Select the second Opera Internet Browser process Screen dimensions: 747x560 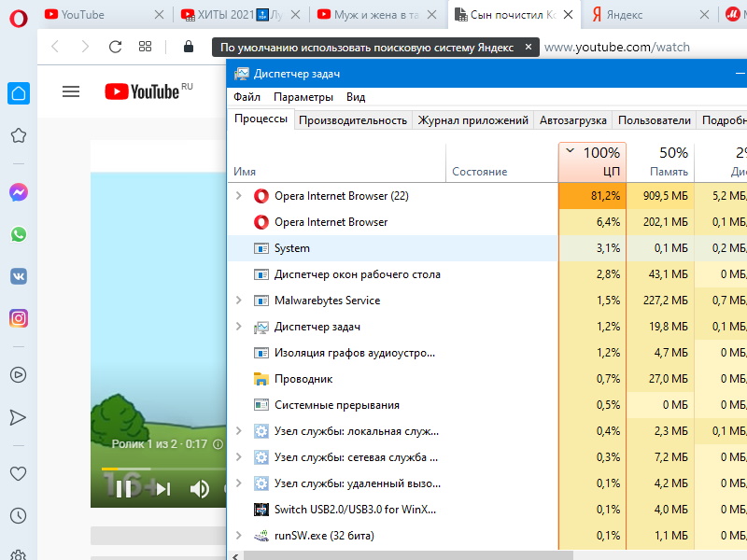pos(486,222)
